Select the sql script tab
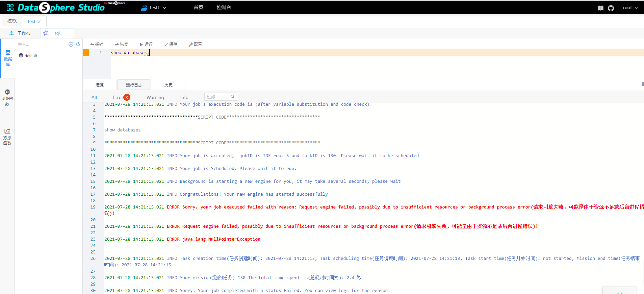 (x=57, y=33)
